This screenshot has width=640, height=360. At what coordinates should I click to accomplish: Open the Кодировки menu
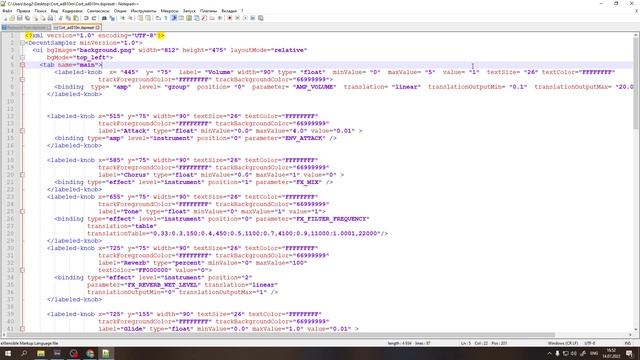click(x=72, y=11)
